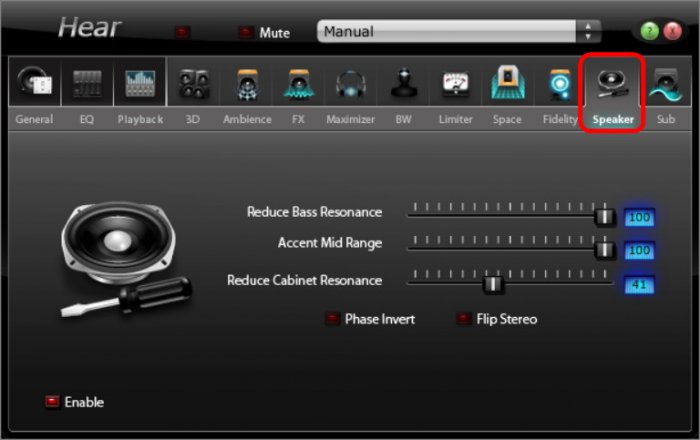The height and width of the screenshot is (440, 700).
Task: Click the Reduce Cabinet Resonance slider handle
Action: (x=492, y=284)
